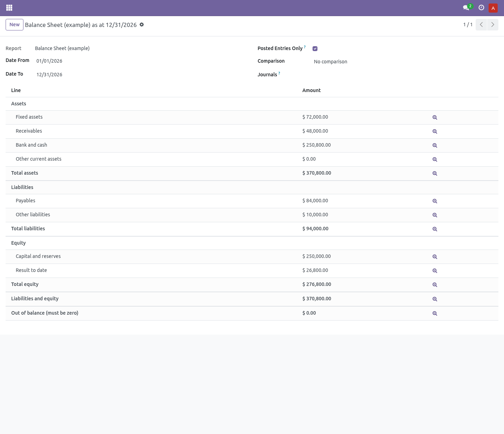
Task: Click magnifier icon on Out of balance row
Action: (x=435, y=314)
